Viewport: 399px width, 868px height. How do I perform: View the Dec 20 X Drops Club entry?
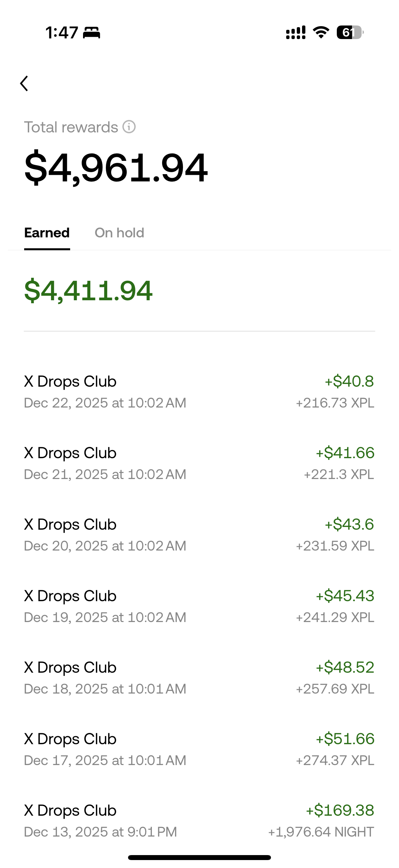(x=199, y=535)
